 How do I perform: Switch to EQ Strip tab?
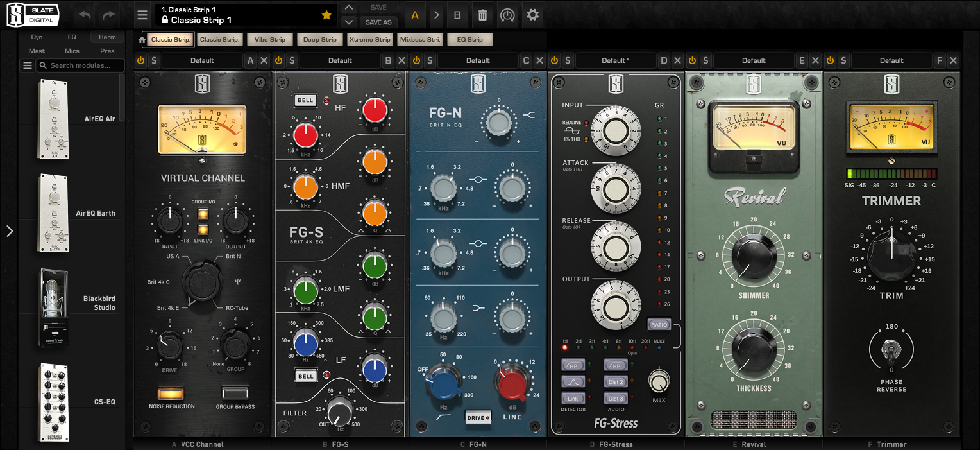click(x=470, y=40)
